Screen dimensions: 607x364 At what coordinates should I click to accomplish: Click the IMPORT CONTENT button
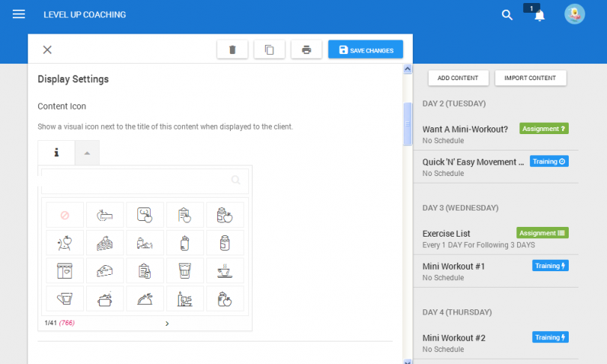point(530,78)
